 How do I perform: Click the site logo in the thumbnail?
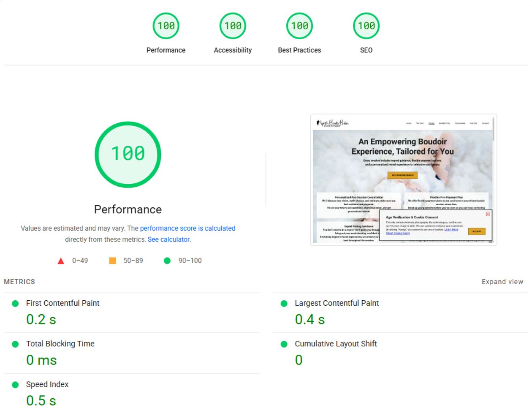[333, 123]
